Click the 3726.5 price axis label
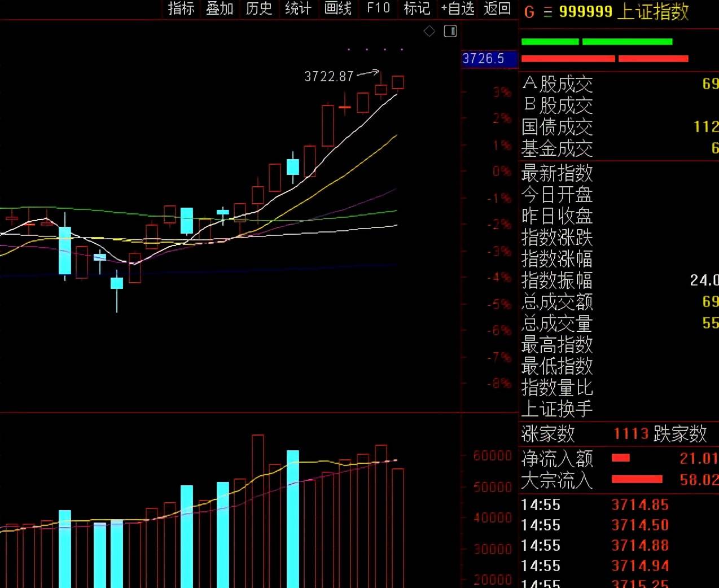Screen dimensions: 719x588 (x=484, y=59)
